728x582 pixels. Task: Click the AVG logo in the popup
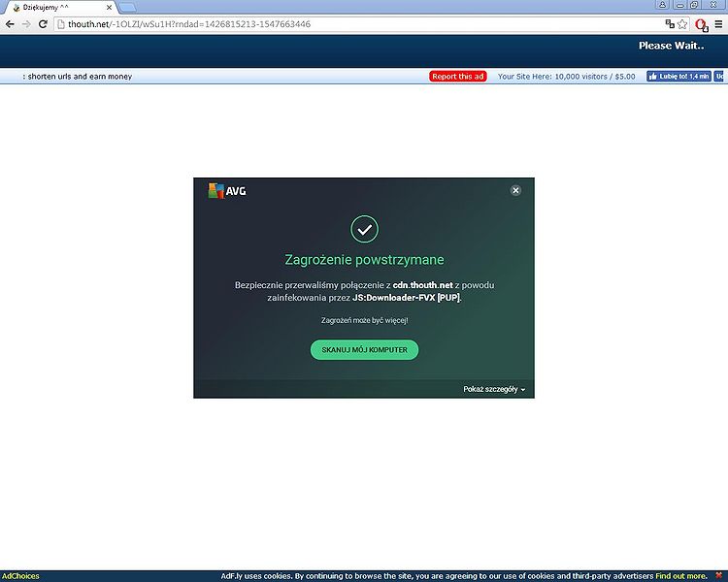tap(227, 191)
